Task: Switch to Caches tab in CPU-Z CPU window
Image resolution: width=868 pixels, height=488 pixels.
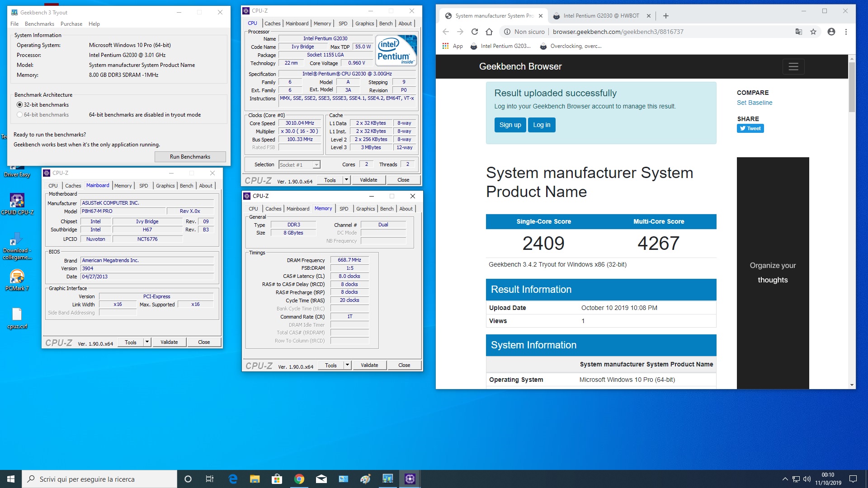Action: coord(272,23)
